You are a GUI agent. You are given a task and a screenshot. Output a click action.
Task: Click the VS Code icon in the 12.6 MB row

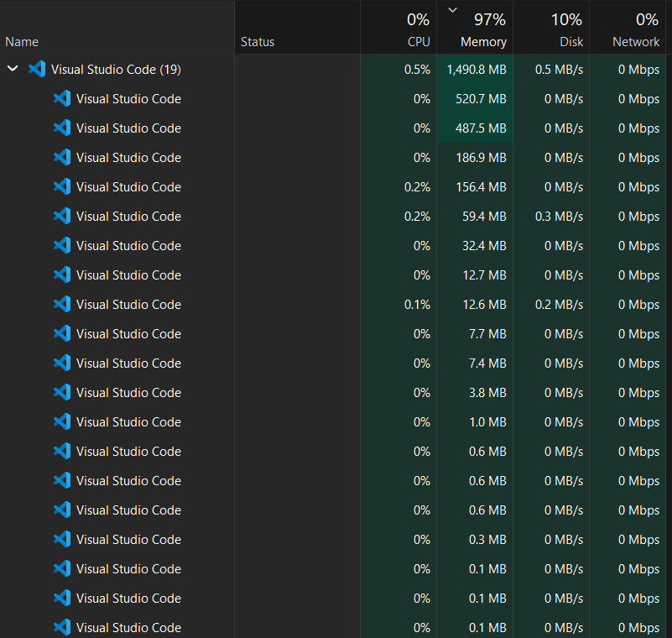(62, 304)
